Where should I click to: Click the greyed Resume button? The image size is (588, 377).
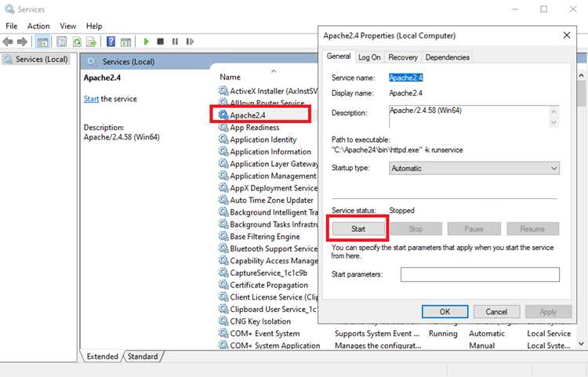click(532, 229)
